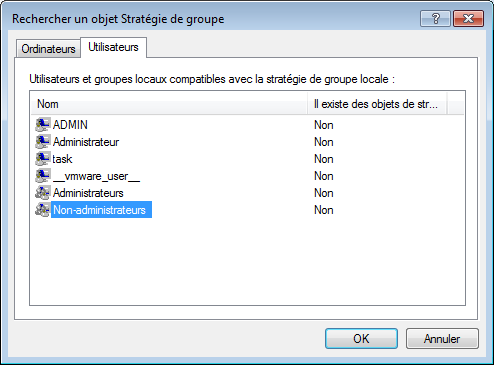Select the Administrateurs group entry
This screenshot has height=365, width=494.
88,193
